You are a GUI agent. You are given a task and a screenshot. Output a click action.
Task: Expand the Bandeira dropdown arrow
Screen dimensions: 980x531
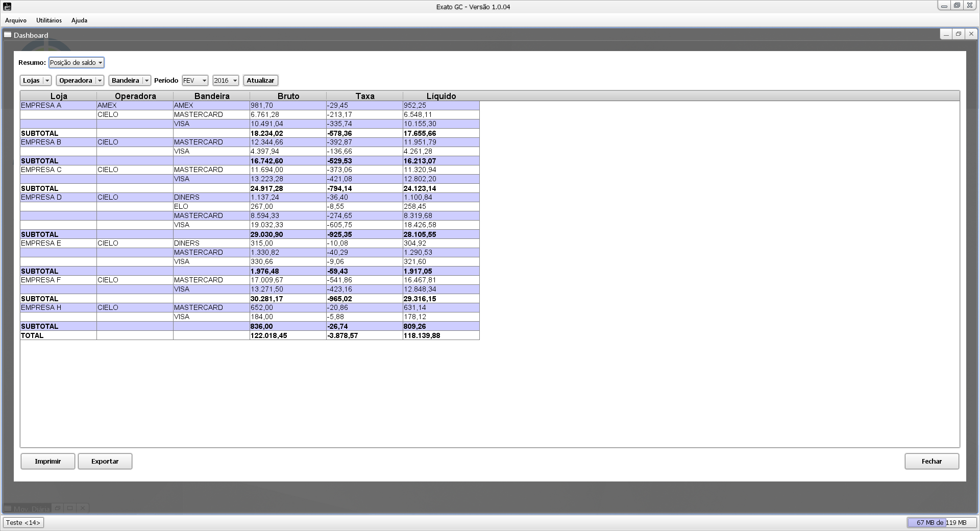[x=146, y=80]
